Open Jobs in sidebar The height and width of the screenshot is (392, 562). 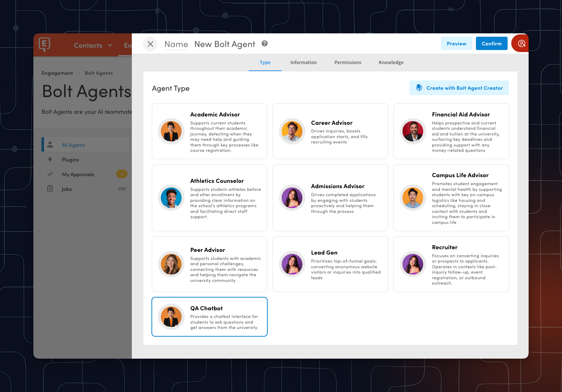click(x=85, y=189)
